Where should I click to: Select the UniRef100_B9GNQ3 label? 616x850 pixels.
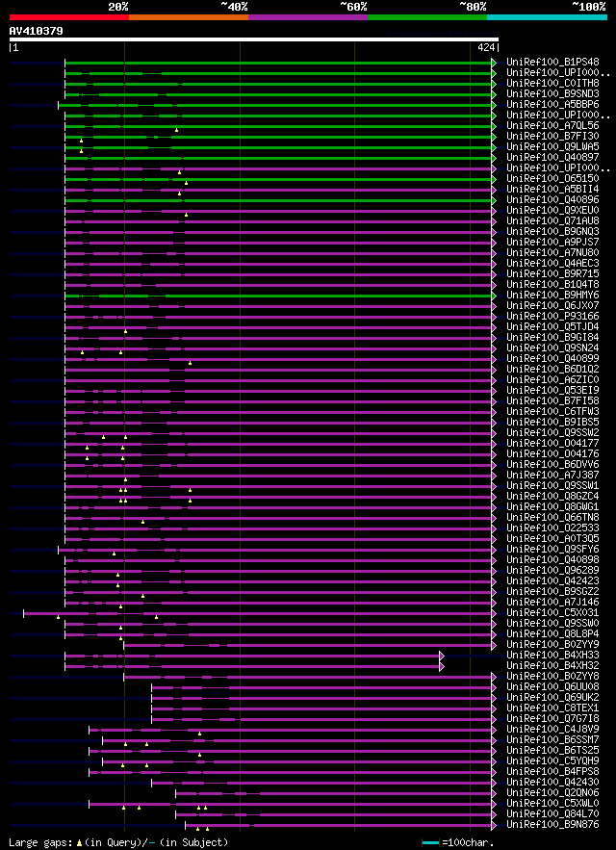[552, 232]
